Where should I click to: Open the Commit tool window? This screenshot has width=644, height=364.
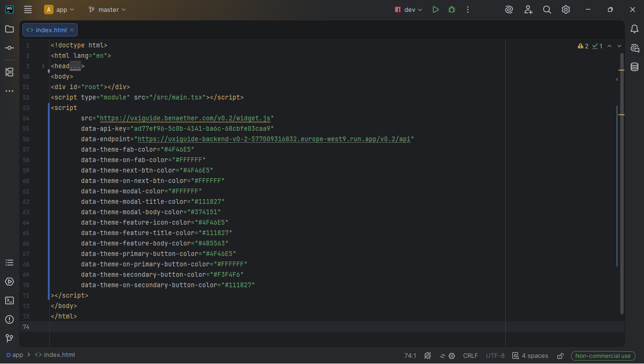[9, 48]
